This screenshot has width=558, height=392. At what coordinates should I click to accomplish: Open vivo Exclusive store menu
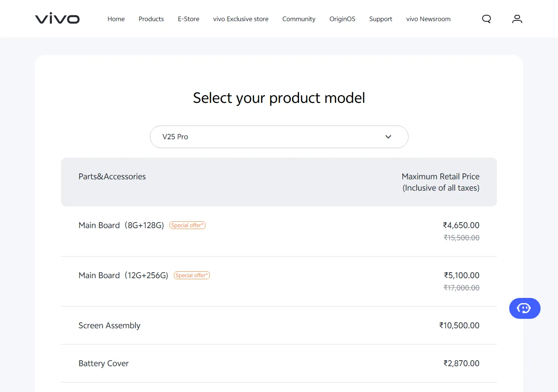tap(241, 19)
